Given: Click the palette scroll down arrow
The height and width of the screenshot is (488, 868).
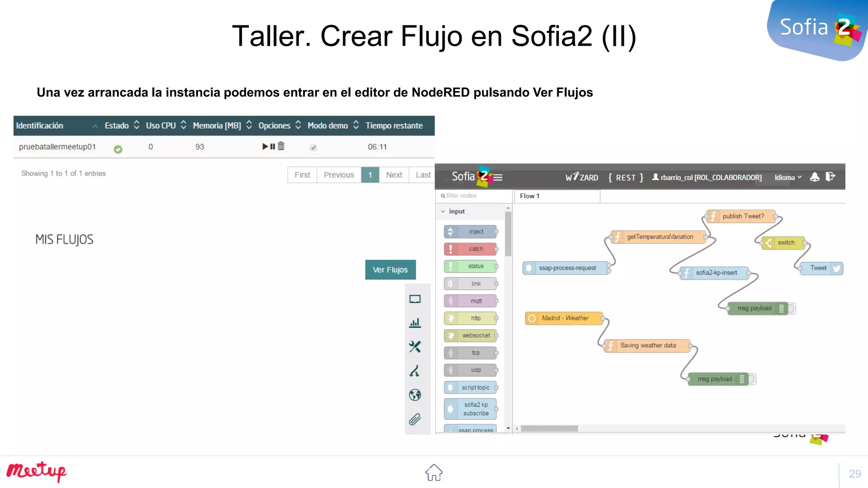Looking at the screenshot, I should point(508,429).
